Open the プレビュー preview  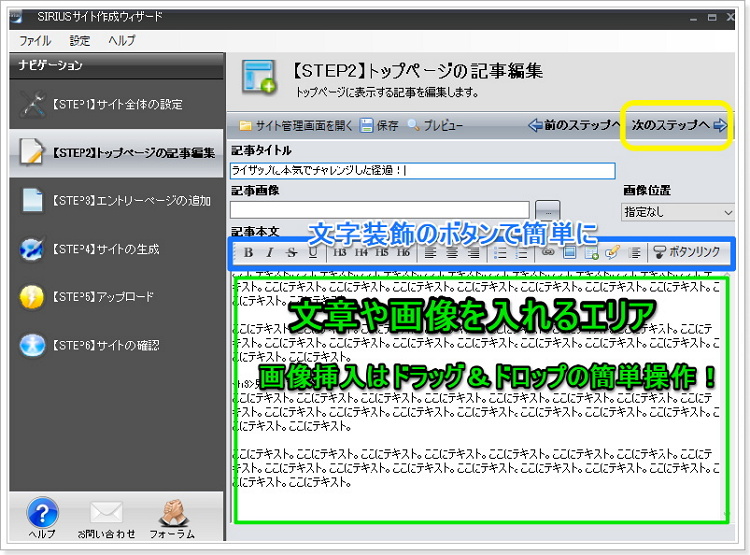pos(435,126)
